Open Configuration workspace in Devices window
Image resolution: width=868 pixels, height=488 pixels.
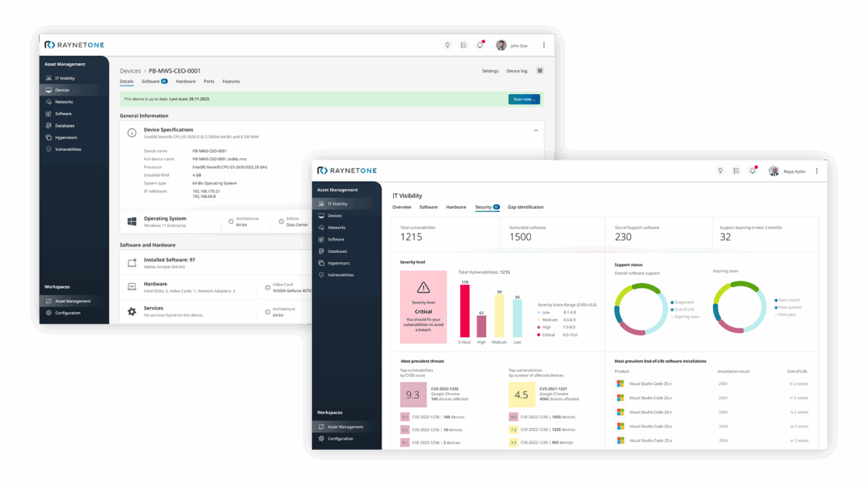pyautogui.click(x=69, y=313)
